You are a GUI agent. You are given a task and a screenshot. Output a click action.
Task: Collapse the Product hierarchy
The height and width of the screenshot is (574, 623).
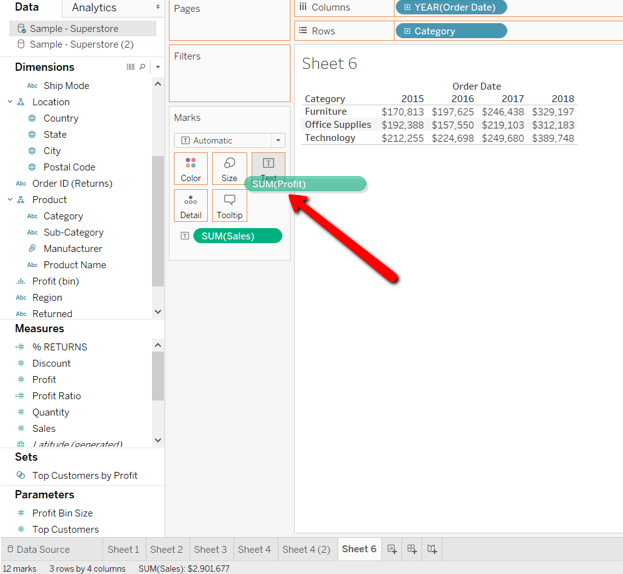[10, 199]
